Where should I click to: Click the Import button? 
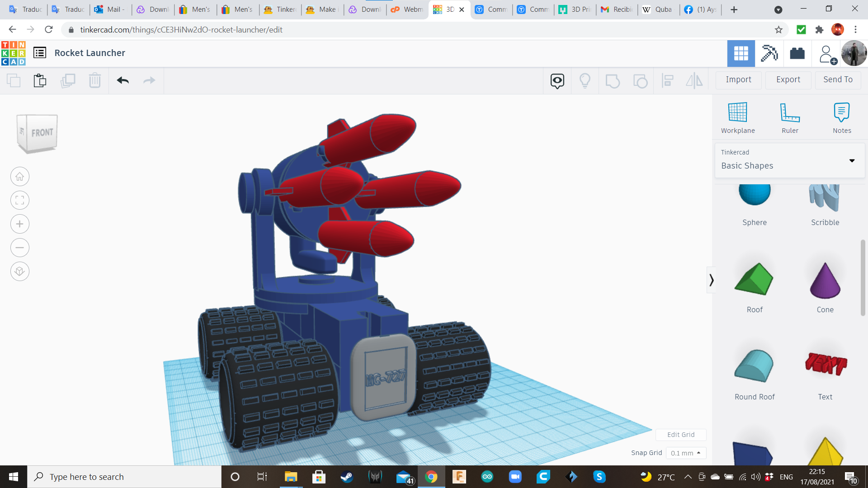[738, 80]
